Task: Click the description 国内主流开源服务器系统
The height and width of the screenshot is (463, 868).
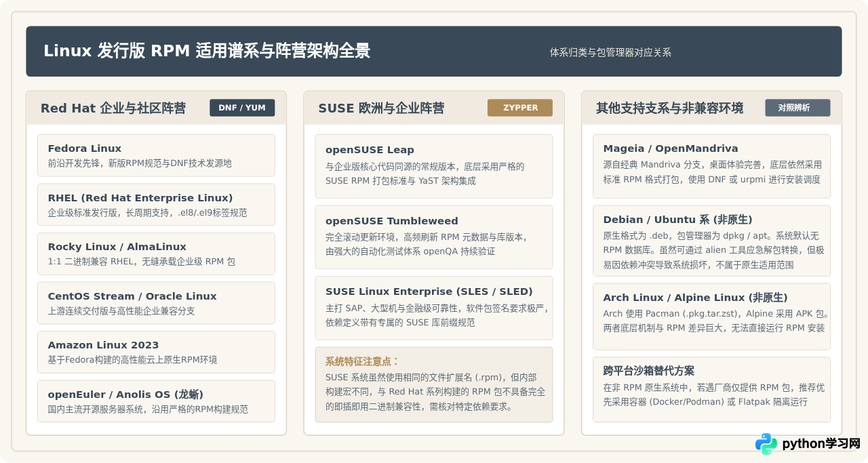Action: (148, 409)
